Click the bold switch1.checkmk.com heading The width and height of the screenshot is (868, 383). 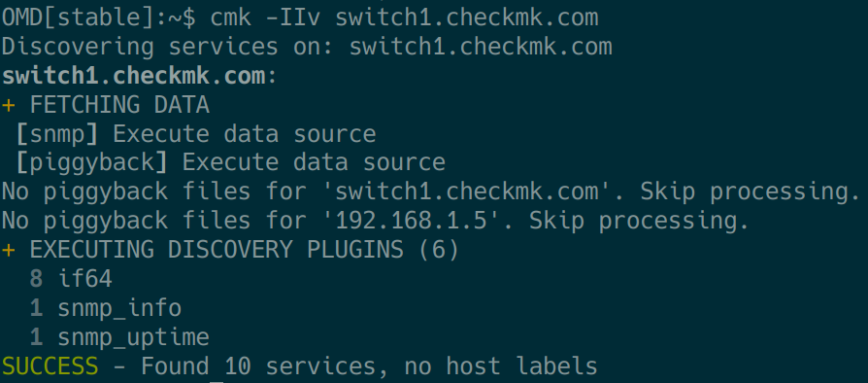pyautogui.click(x=133, y=76)
